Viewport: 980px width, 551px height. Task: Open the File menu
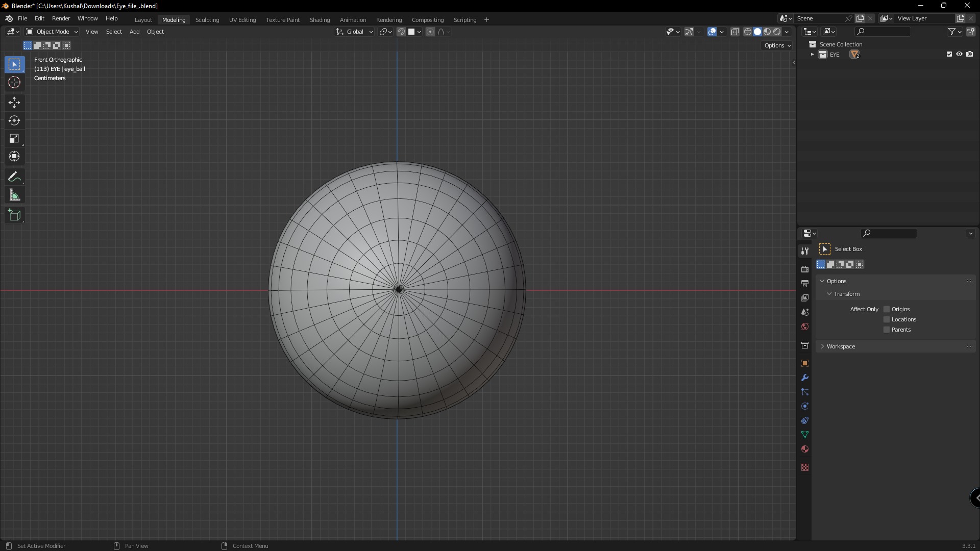22,18
